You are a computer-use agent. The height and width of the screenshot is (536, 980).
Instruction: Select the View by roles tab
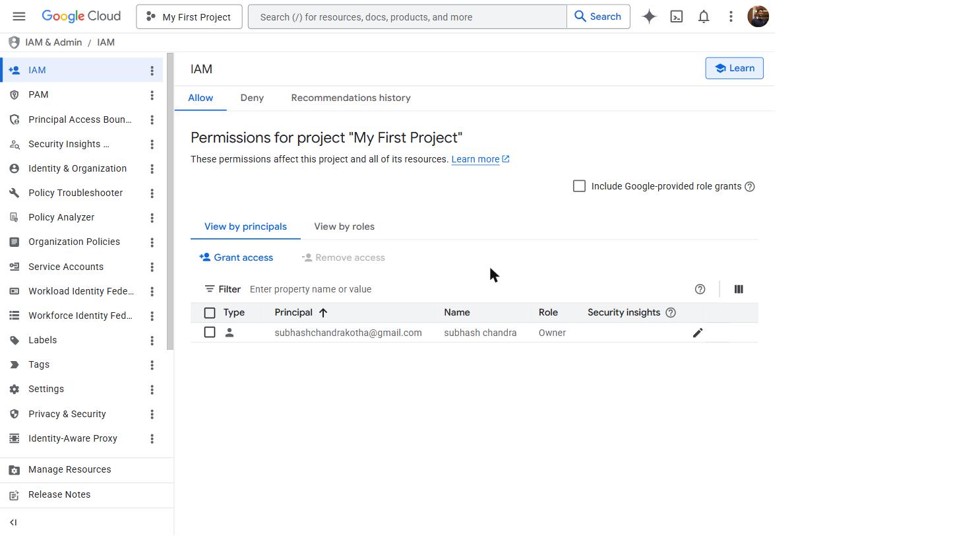point(344,226)
